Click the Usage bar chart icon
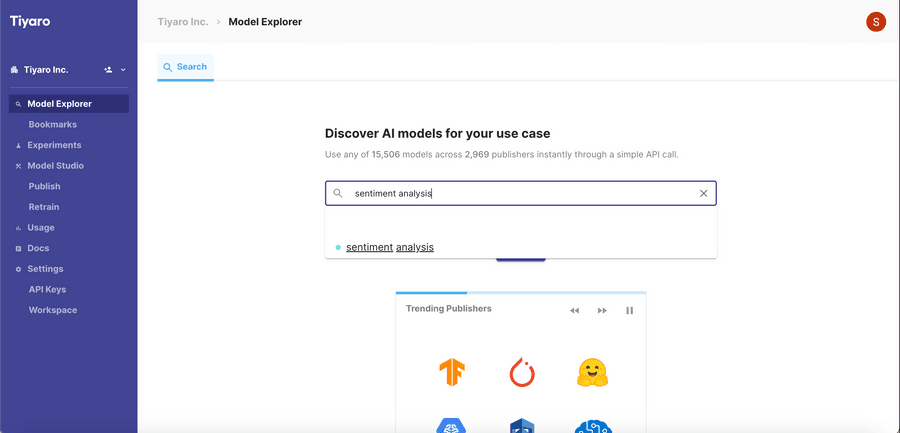 pyautogui.click(x=18, y=229)
